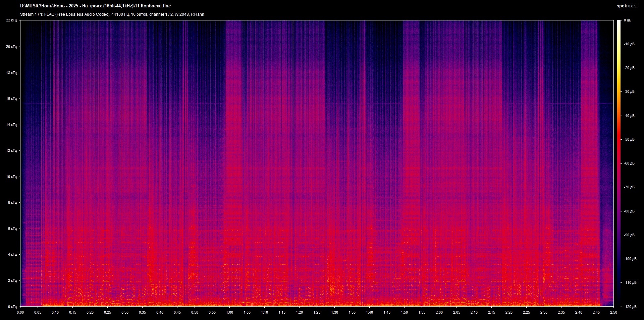
Task: Click the 0:00 time axis label
Action: 20,312
